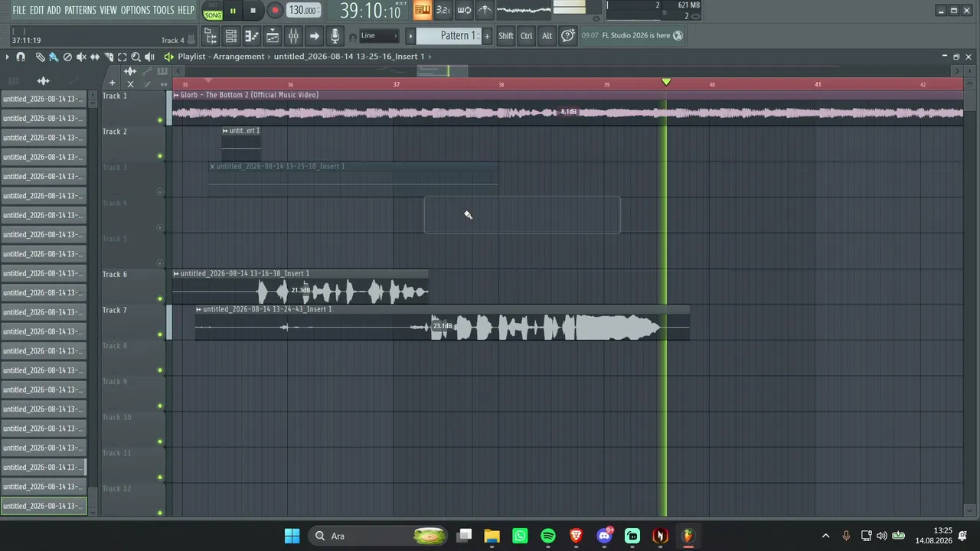Open the Mixer icon

[x=293, y=36]
